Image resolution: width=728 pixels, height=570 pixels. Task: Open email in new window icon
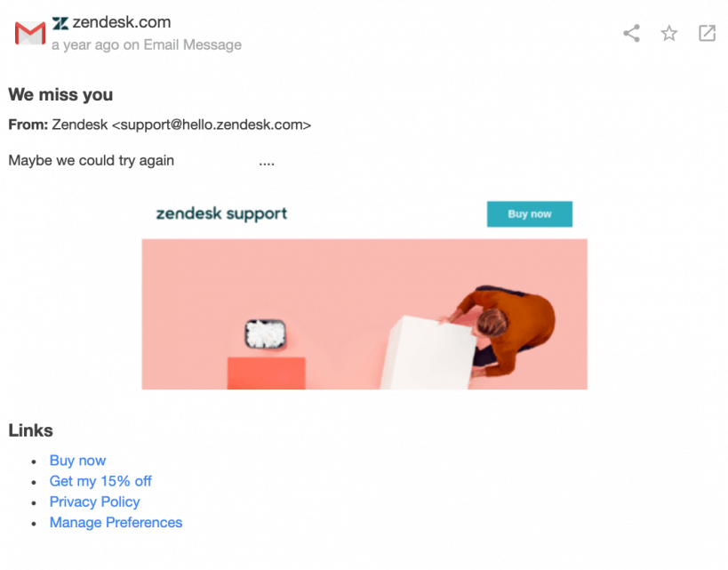tap(707, 34)
